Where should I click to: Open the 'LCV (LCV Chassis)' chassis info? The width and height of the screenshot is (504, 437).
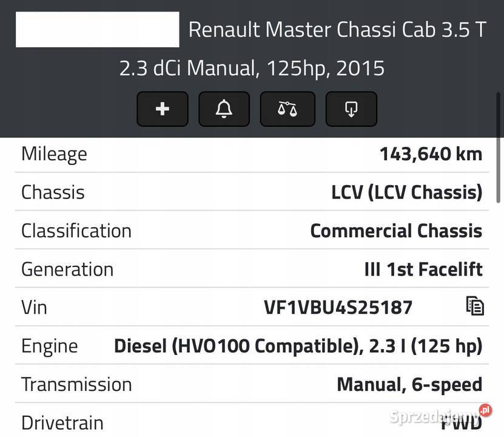407,191
